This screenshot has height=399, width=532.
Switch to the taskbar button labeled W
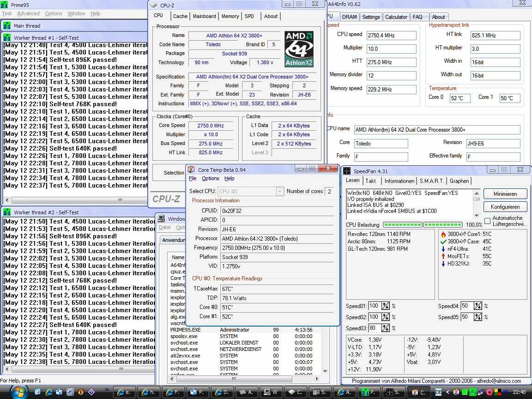coord(271,392)
